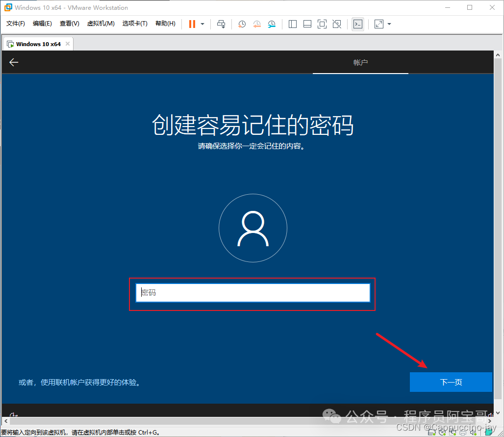Click the horizontal scrollbar left arrow
This screenshot has height=437, width=504.
click(x=6, y=421)
